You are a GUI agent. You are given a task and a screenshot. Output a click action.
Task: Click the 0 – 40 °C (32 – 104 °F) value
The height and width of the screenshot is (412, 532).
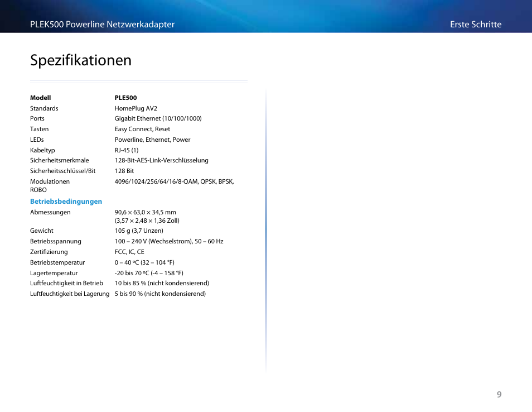point(144,262)
